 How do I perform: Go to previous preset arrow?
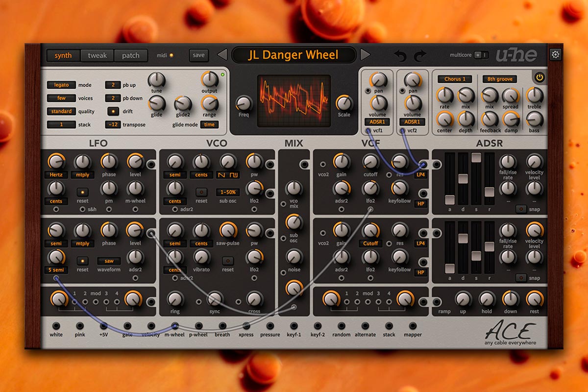tap(222, 55)
